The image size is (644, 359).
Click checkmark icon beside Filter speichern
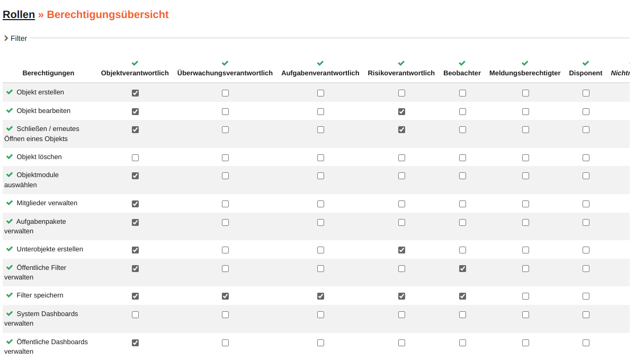pos(10,295)
